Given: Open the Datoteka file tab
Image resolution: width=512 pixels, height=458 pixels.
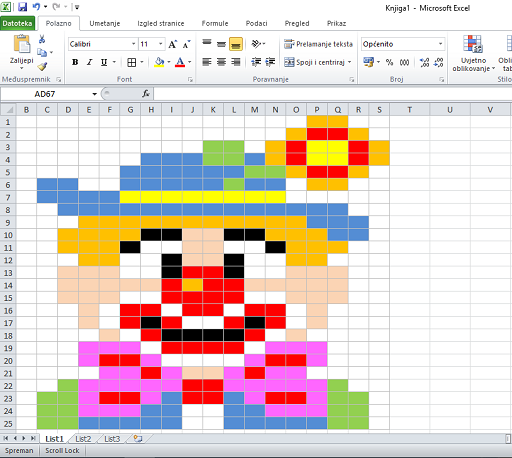Looking at the screenshot, I should [x=17, y=23].
